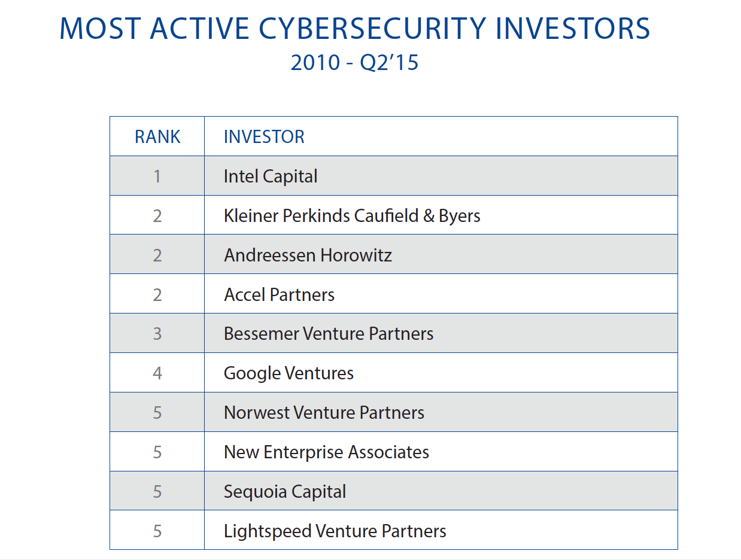Image resolution: width=741 pixels, height=560 pixels.
Task: Select the rank number 4 cell
Action: (157, 373)
